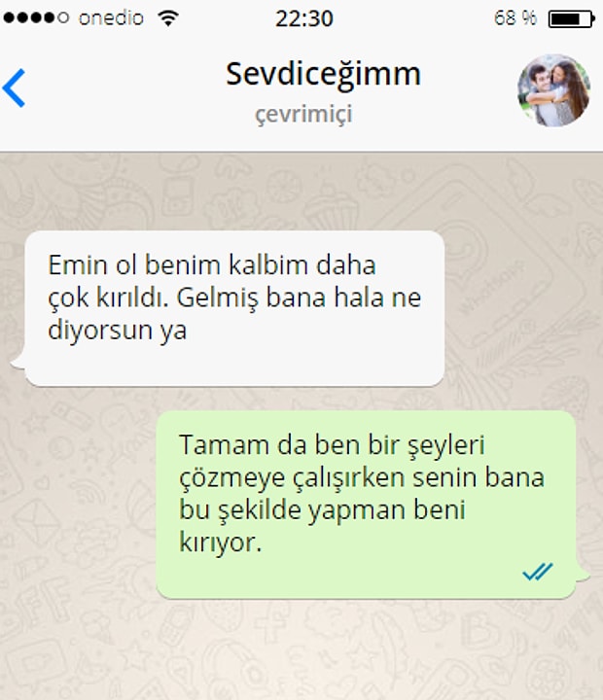603x700 pixels.
Task: Select the green sent message bubble
Action: tap(372, 505)
